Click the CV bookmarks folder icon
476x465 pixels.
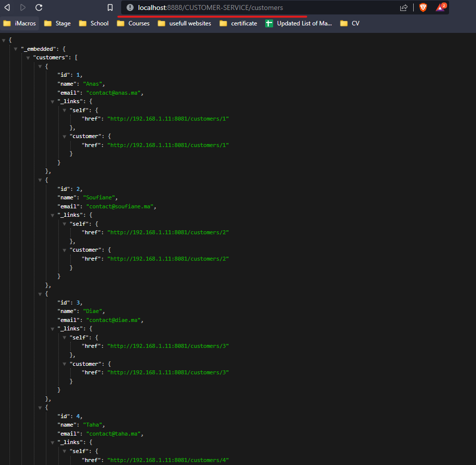pyautogui.click(x=342, y=23)
